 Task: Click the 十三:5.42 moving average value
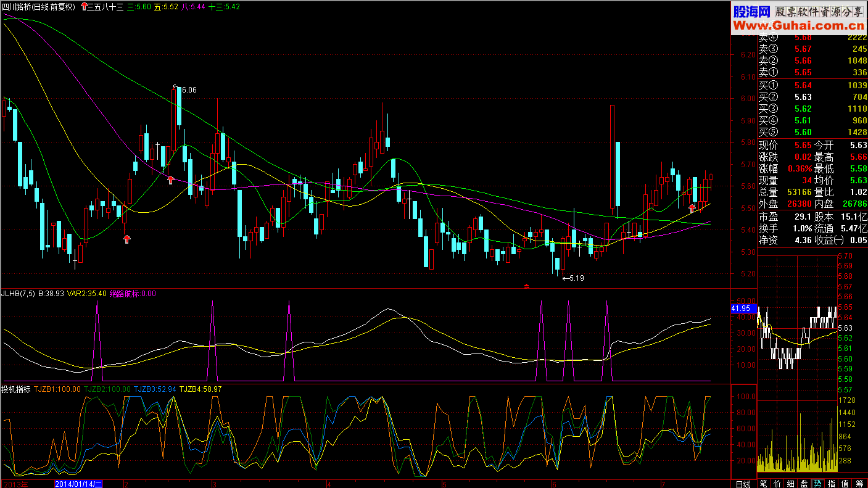pos(225,7)
